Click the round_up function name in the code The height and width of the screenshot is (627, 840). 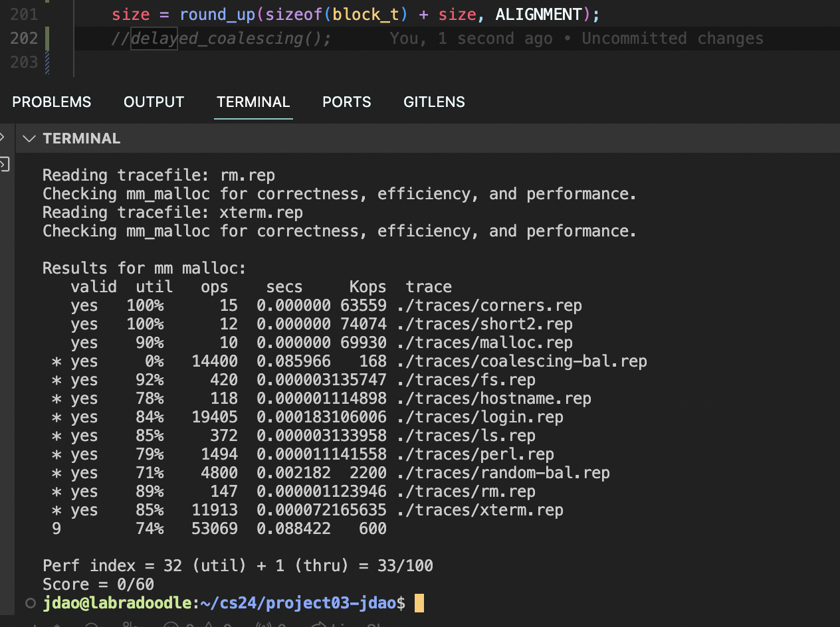(x=217, y=15)
